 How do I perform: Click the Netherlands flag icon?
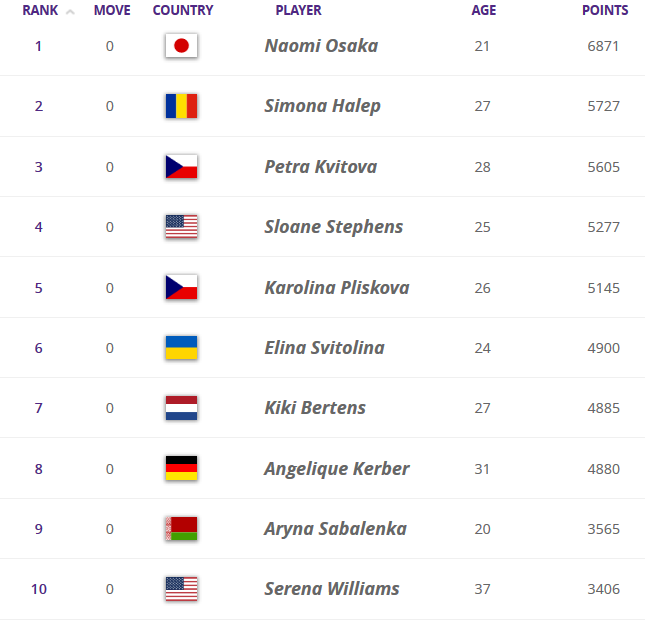(x=181, y=408)
